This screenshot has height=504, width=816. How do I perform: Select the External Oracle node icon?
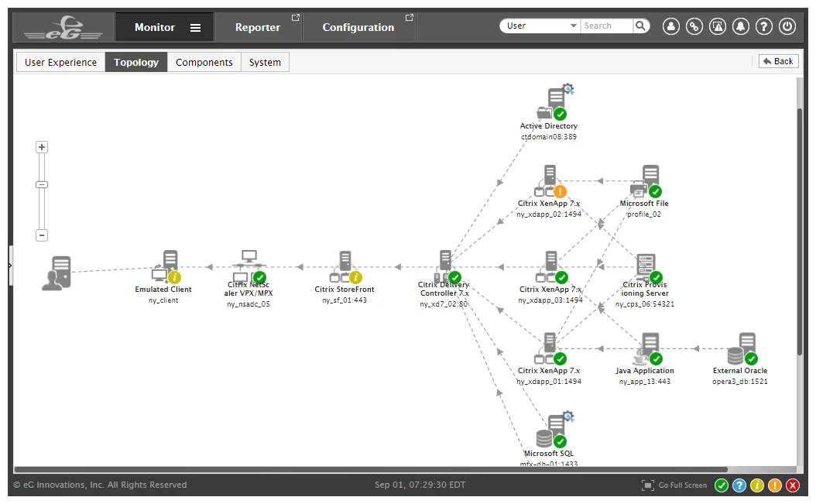(742, 349)
